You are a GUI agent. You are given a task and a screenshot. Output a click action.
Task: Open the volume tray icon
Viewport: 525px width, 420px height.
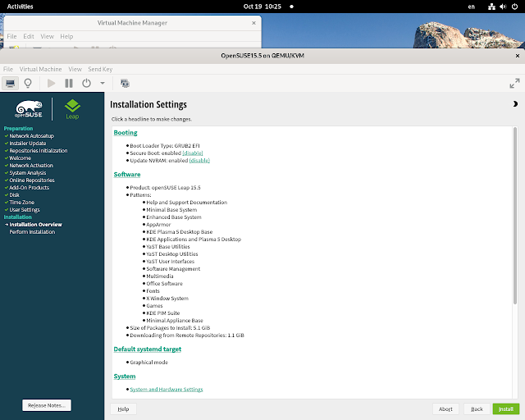(503, 7)
